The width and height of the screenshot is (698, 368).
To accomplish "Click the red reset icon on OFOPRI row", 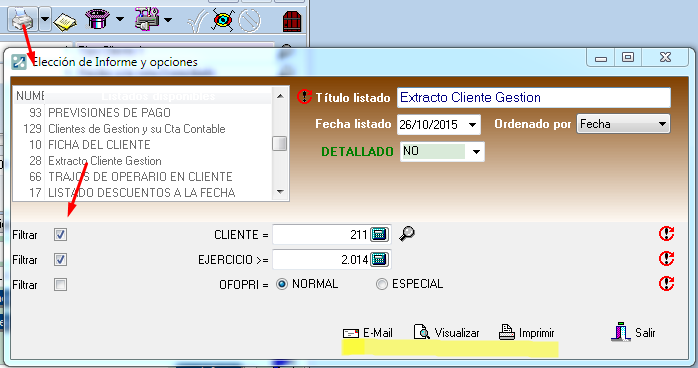I will coord(666,283).
